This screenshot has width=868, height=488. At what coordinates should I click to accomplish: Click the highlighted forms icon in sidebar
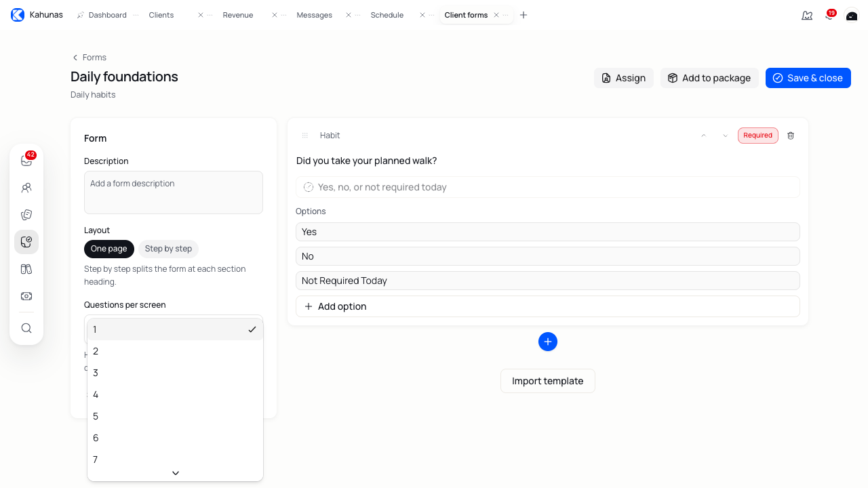point(26,242)
